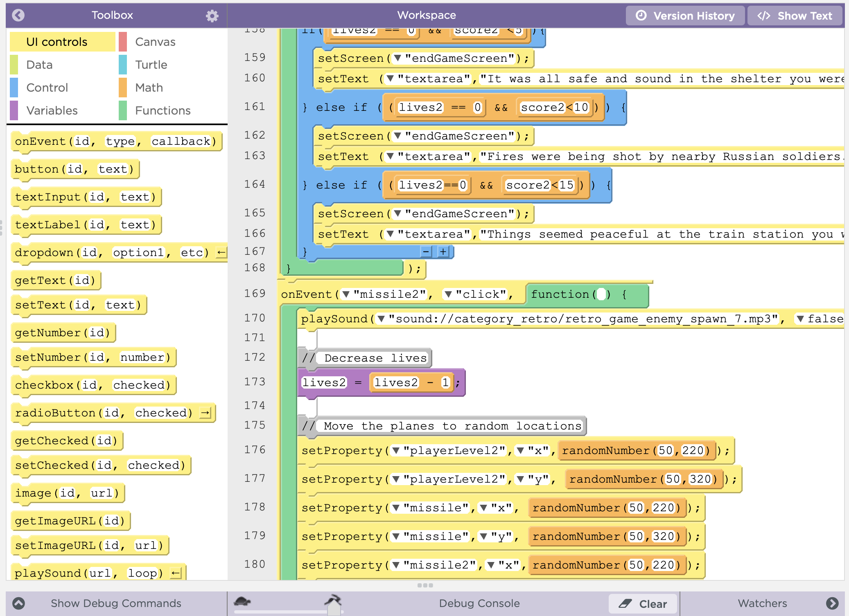Click the plus button to add an else branch
Image resolution: width=849 pixels, height=616 pixels.
[x=443, y=252]
